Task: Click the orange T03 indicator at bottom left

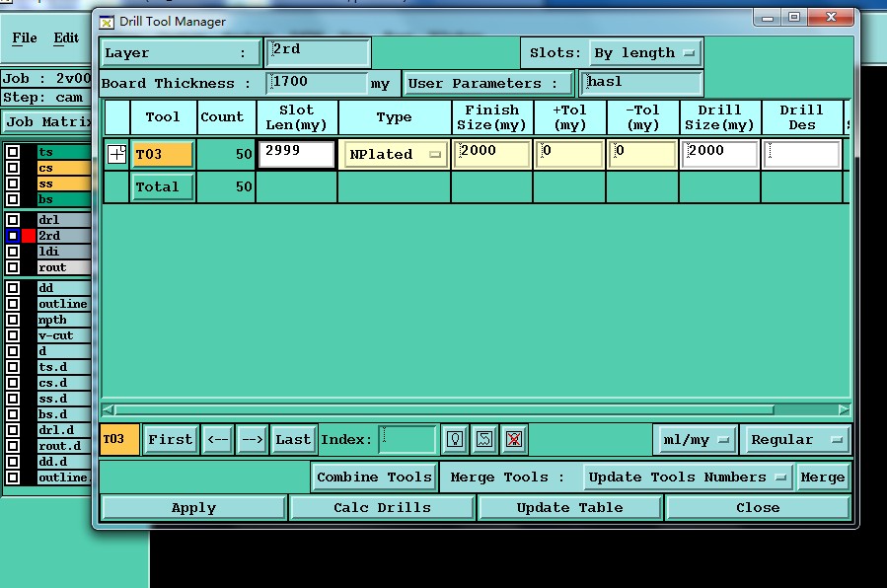Action: coord(118,439)
